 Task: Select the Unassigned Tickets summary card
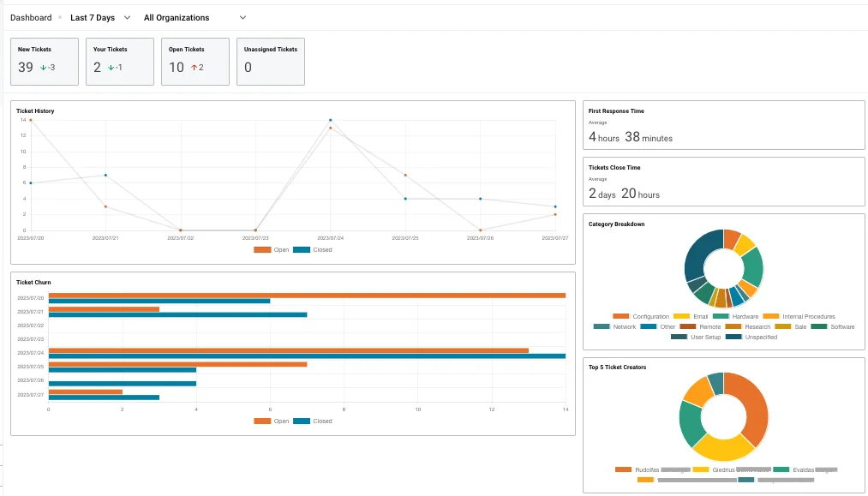270,61
